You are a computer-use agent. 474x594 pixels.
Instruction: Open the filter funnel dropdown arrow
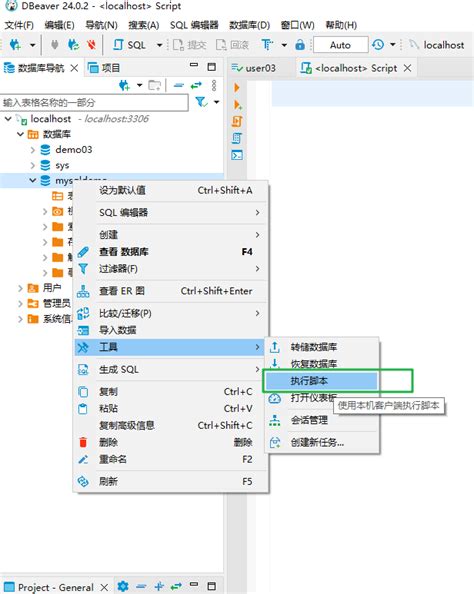(216, 102)
